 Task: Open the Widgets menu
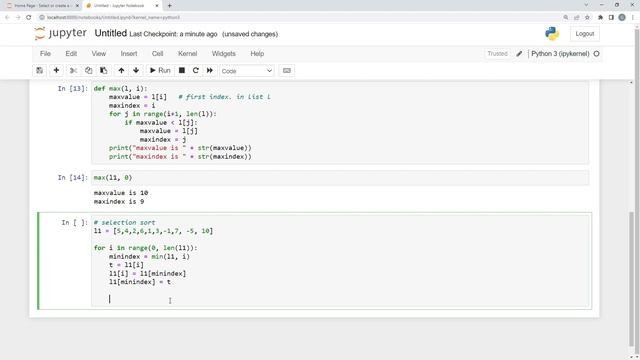point(224,53)
